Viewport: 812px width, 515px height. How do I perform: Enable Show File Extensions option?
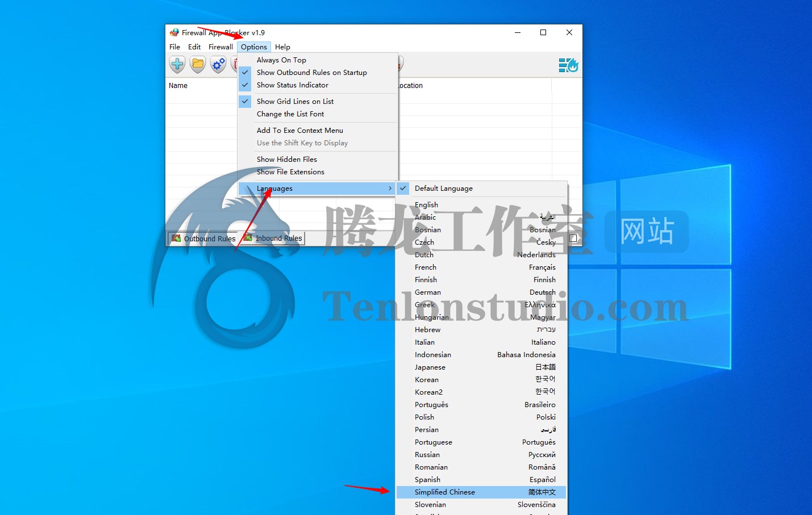coord(318,172)
